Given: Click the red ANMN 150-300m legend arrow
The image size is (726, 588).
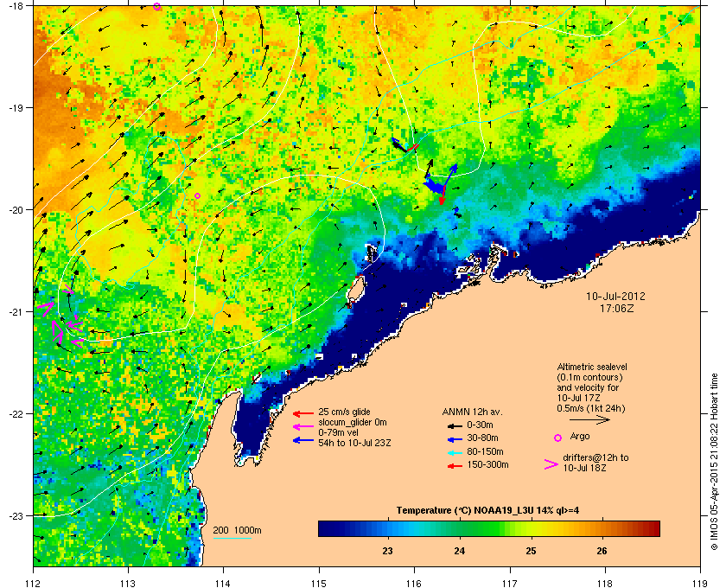Looking at the screenshot, I should pos(455,466).
